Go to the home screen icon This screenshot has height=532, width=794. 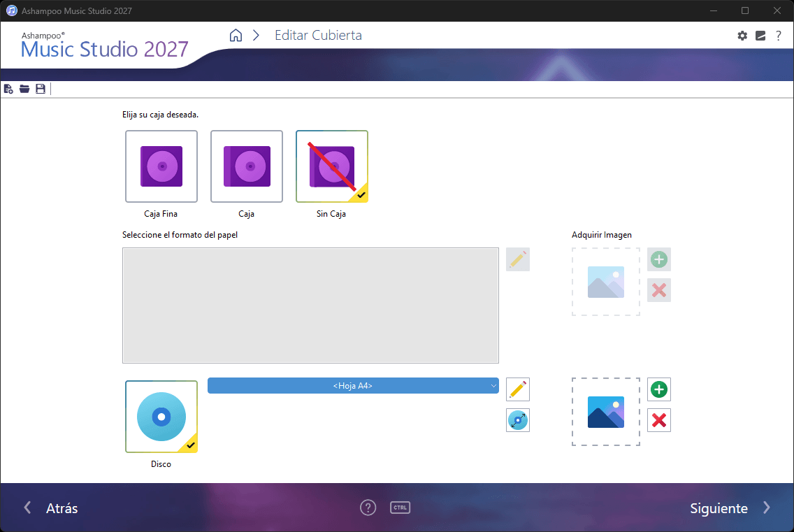point(236,36)
